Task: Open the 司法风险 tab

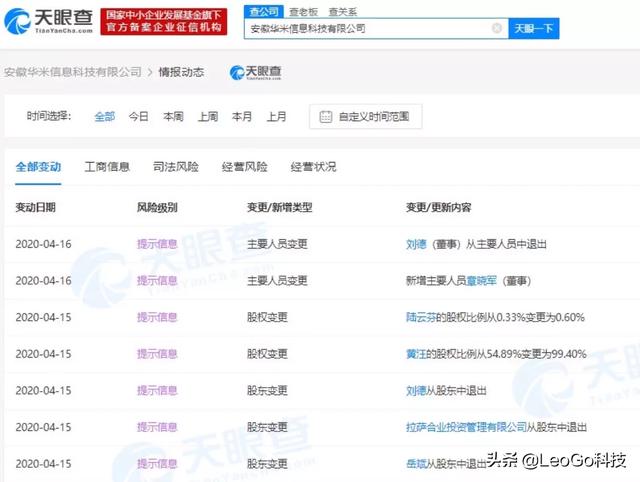Action: tap(175, 166)
